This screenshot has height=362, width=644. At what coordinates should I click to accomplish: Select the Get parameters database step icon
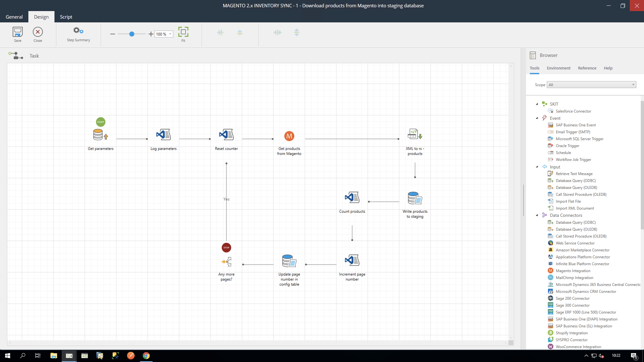pos(100,135)
